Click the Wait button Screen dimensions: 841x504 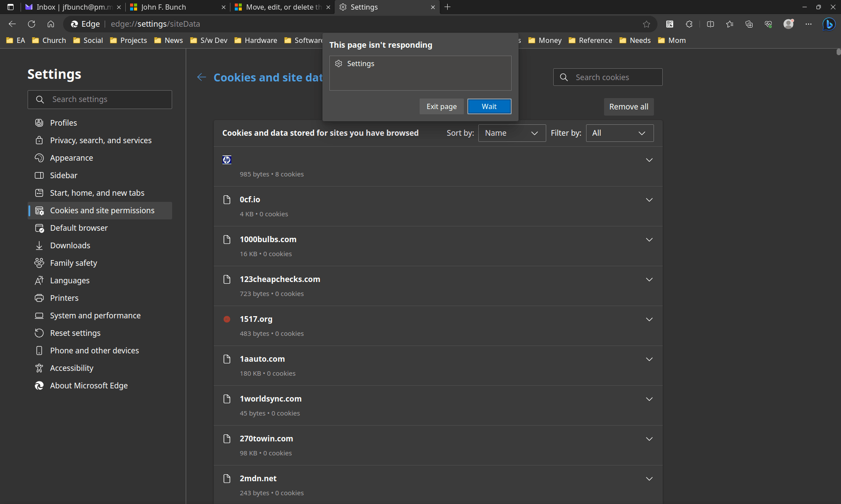pos(489,106)
